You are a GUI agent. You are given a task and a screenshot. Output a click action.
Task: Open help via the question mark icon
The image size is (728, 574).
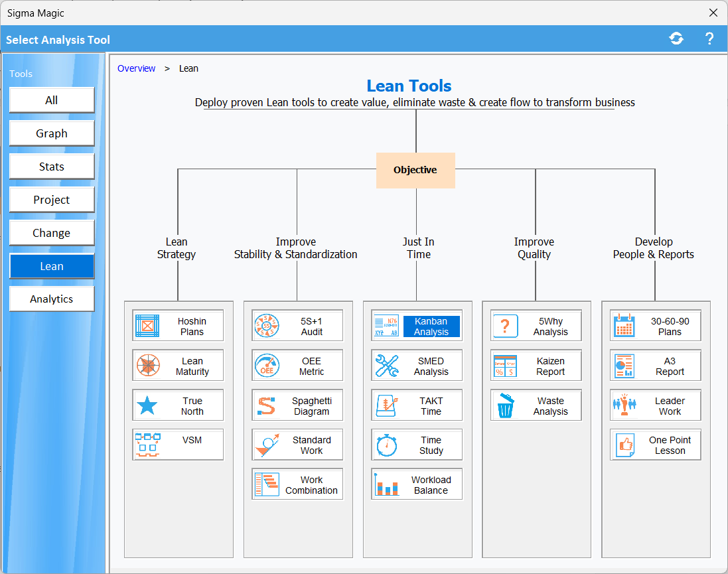(x=709, y=39)
